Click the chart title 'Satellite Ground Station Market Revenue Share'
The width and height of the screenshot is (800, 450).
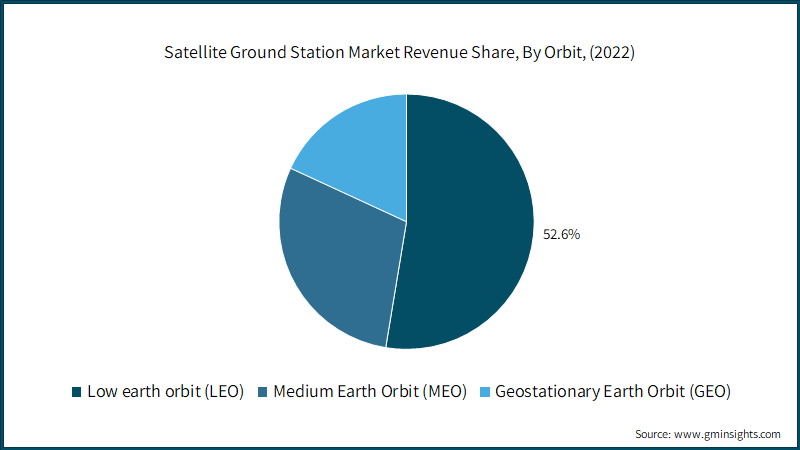(399, 52)
